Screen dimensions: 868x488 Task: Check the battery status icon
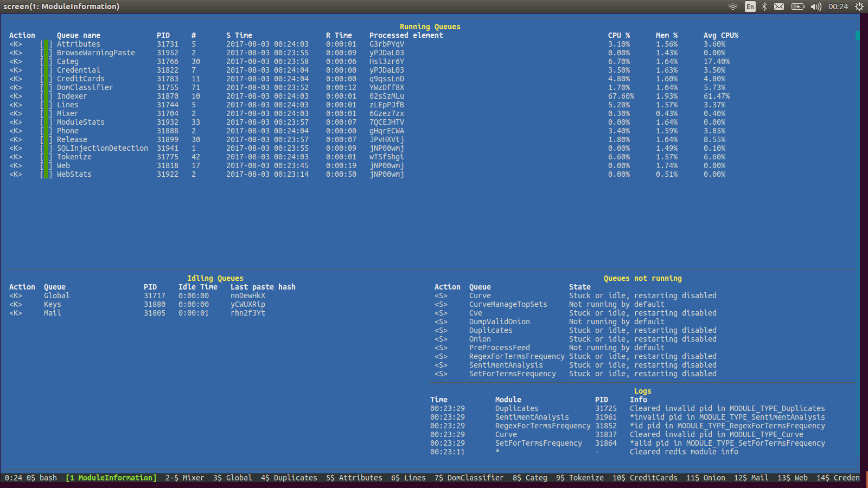pos(797,7)
